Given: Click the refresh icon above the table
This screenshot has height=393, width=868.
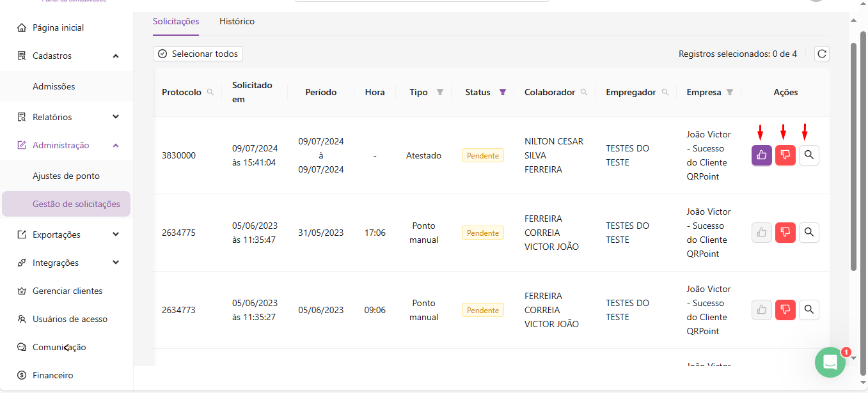Looking at the screenshot, I should click(x=821, y=54).
